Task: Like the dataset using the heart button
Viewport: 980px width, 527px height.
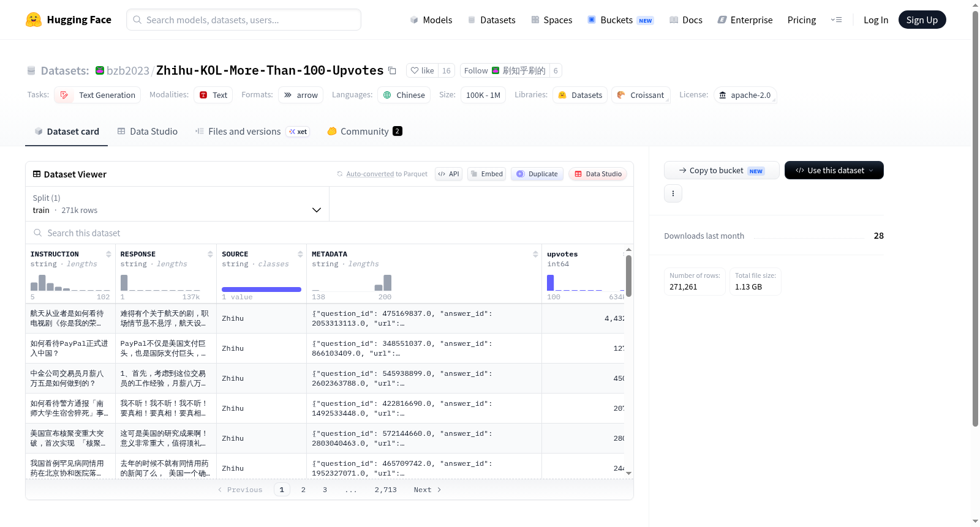Action: (422, 70)
